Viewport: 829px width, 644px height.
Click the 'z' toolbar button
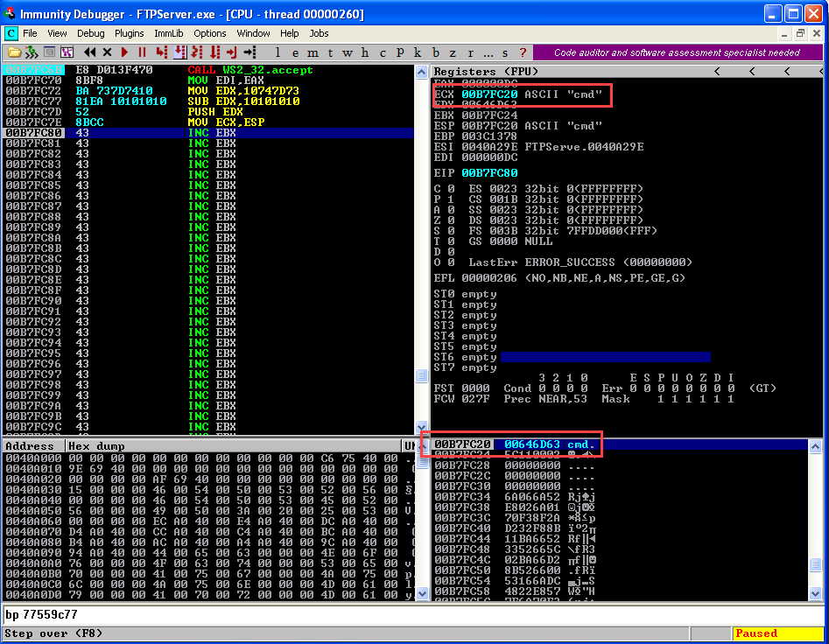(x=453, y=52)
